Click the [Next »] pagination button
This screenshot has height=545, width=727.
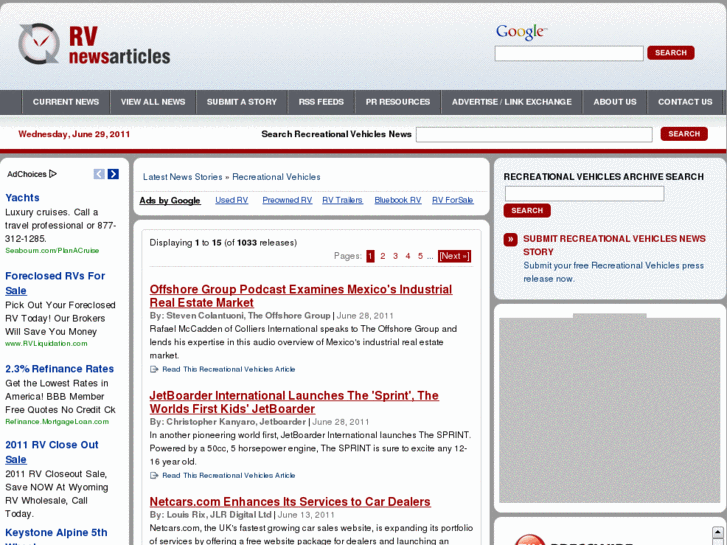point(454,256)
